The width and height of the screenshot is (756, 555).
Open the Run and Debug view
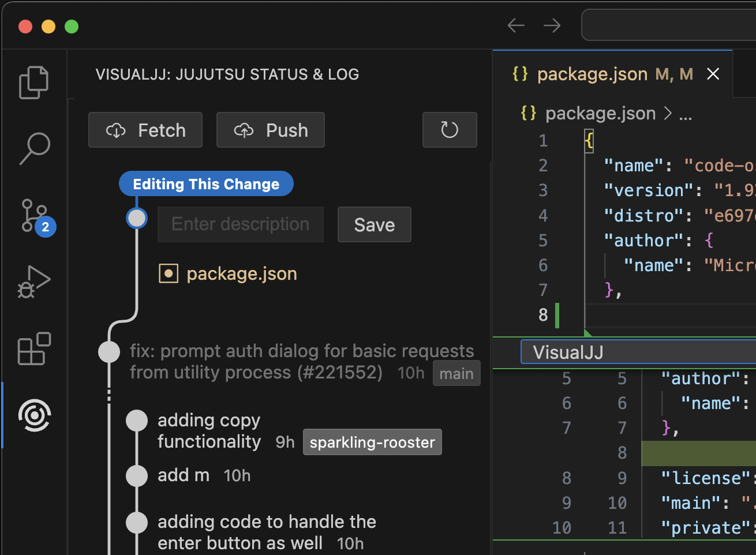(x=34, y=282)
